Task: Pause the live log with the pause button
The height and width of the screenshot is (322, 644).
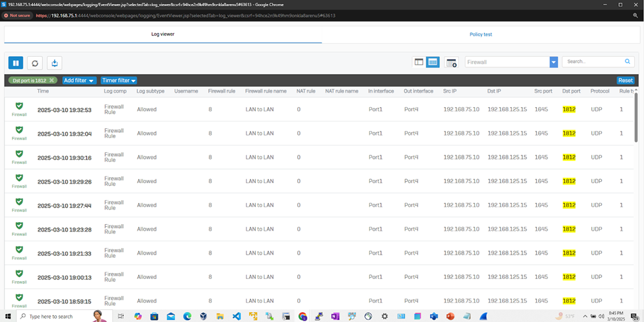Action: [x=16, y=63]
